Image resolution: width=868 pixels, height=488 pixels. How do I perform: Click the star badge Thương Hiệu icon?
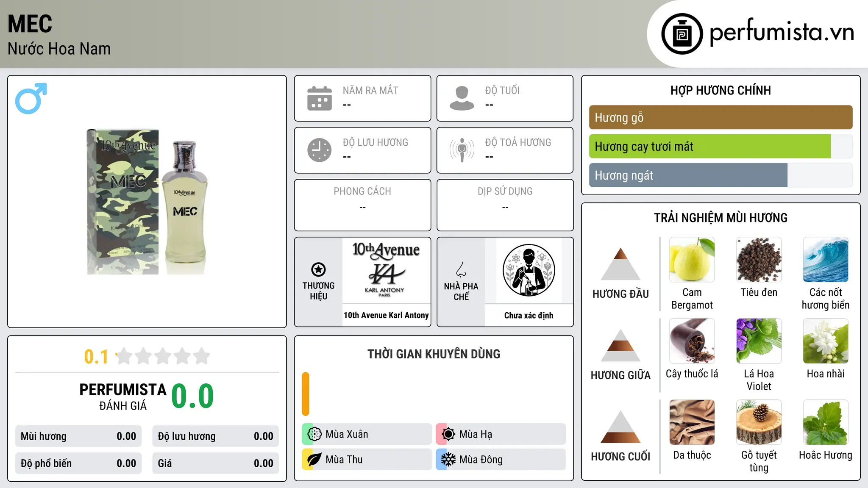point(318,269)
